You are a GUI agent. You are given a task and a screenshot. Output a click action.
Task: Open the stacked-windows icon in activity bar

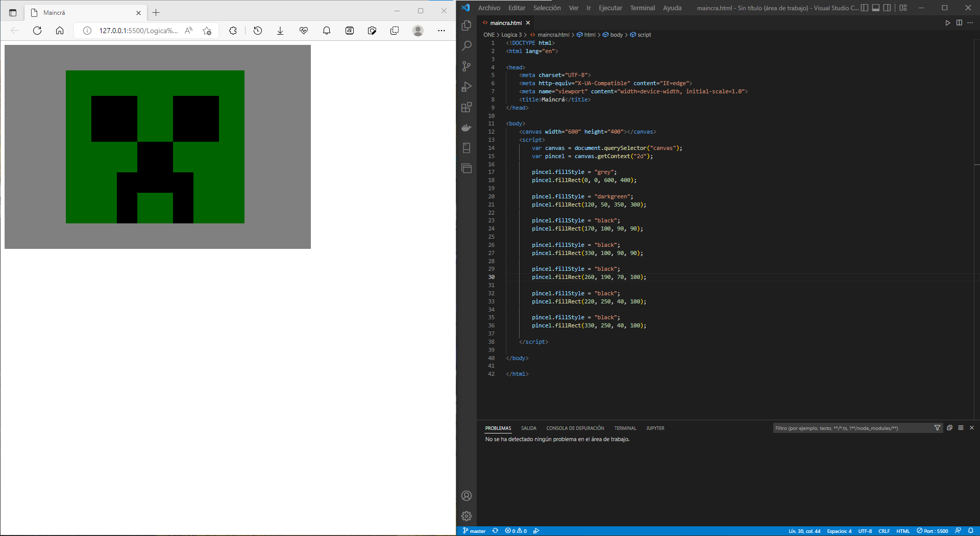(x=467, y=168)
